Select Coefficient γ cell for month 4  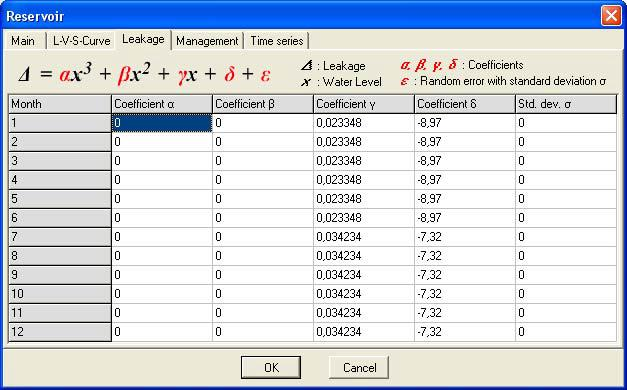pyautogui.click(x=364, y=180)
